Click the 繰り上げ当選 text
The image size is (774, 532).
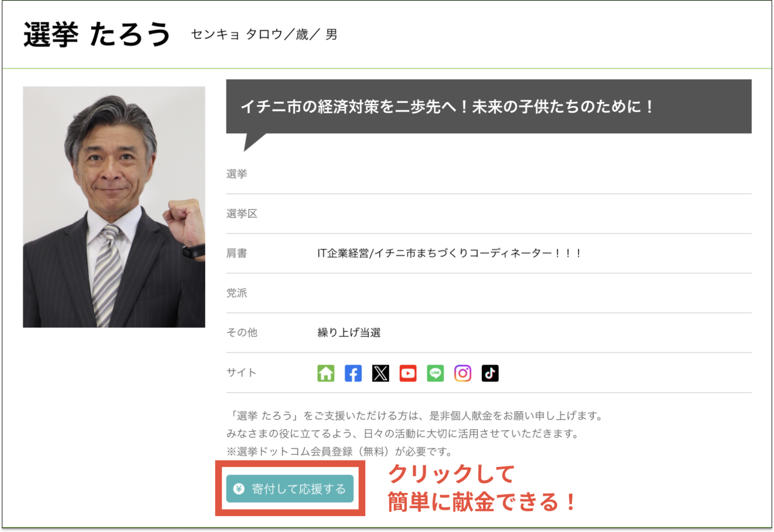coord(349,332)
